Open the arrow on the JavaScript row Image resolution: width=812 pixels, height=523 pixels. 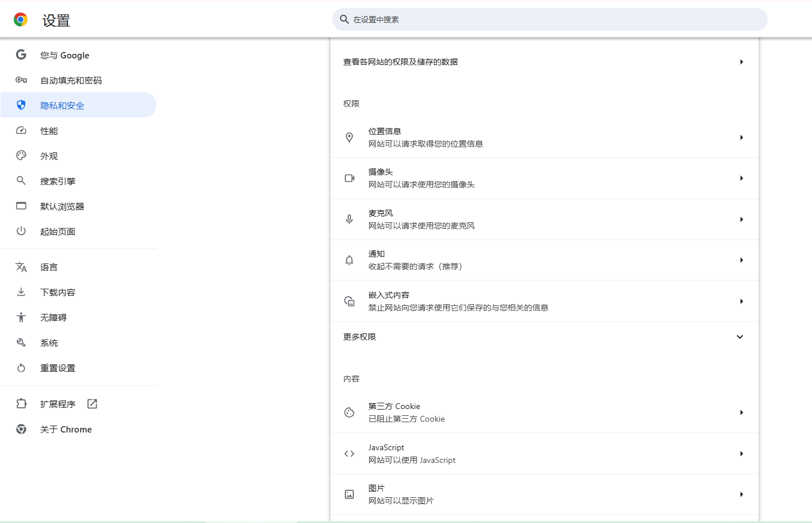(x=742, y=454)
